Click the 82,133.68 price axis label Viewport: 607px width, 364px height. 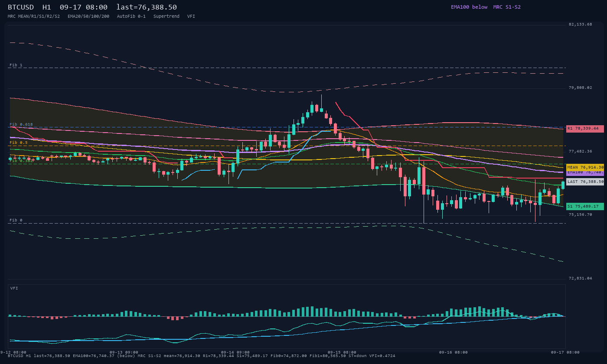pos(580,24)
